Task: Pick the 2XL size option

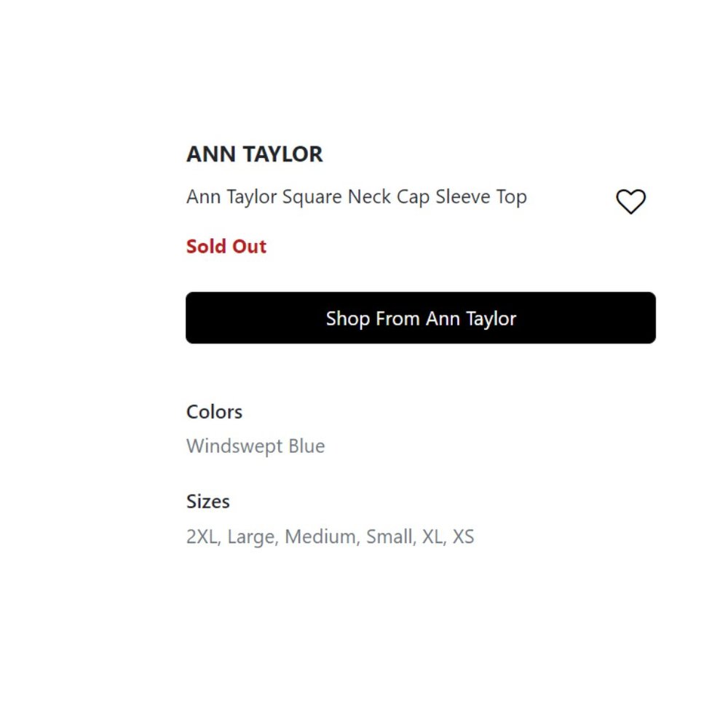Action: (202, 537)
